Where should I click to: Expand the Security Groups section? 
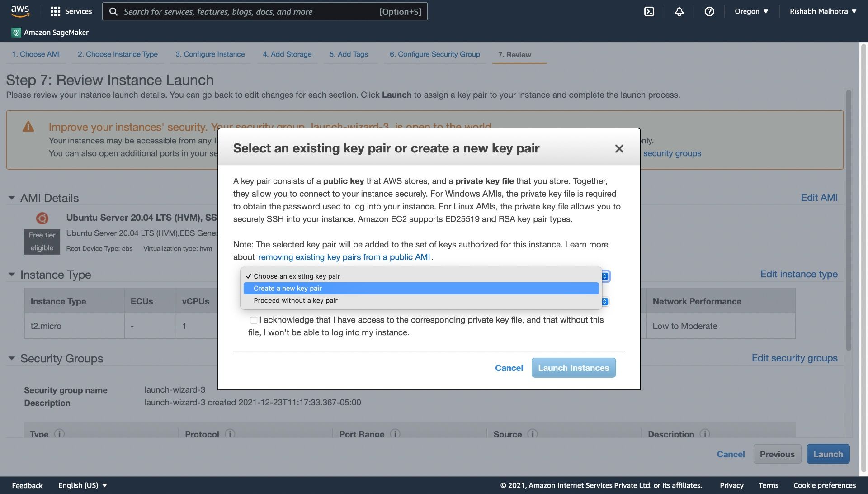tap(11, 358)
